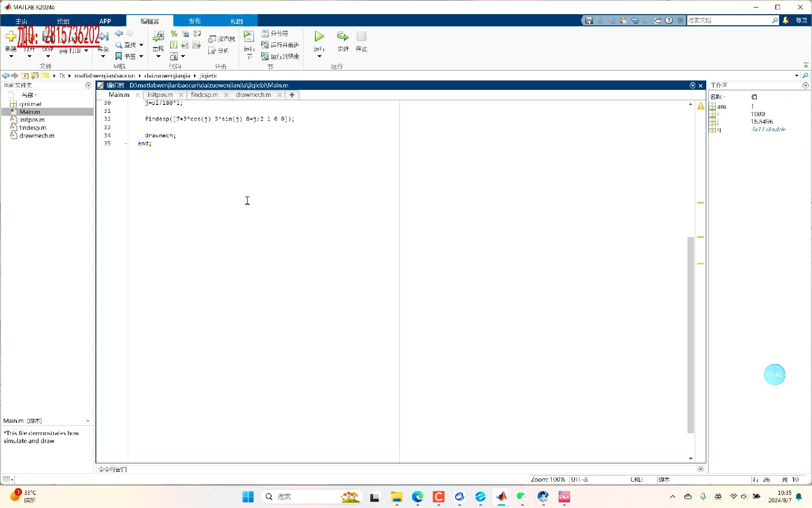This screenshot has height=508, width=812.
Task: Click the Step (步进) icon
Action: (343, 36)
